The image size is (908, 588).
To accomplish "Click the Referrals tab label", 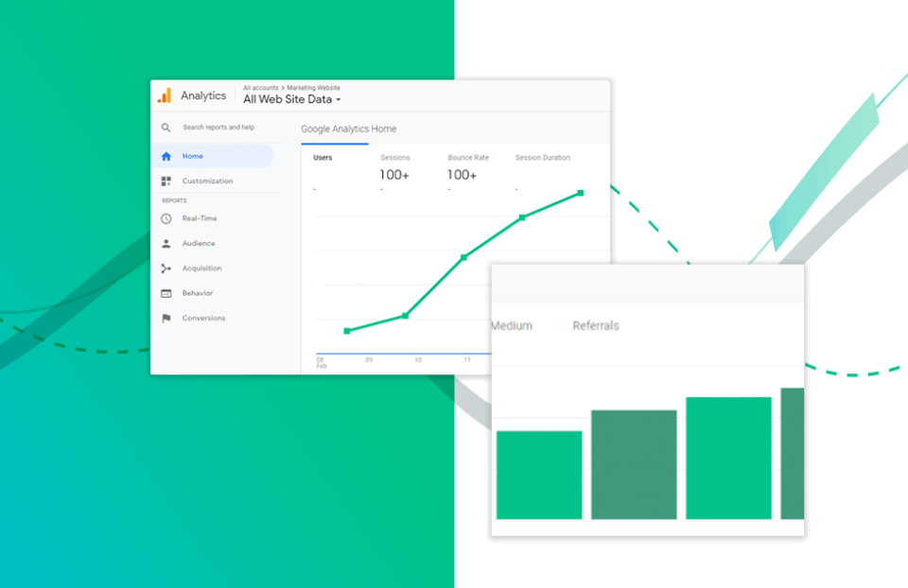I will tap(596, 326).
